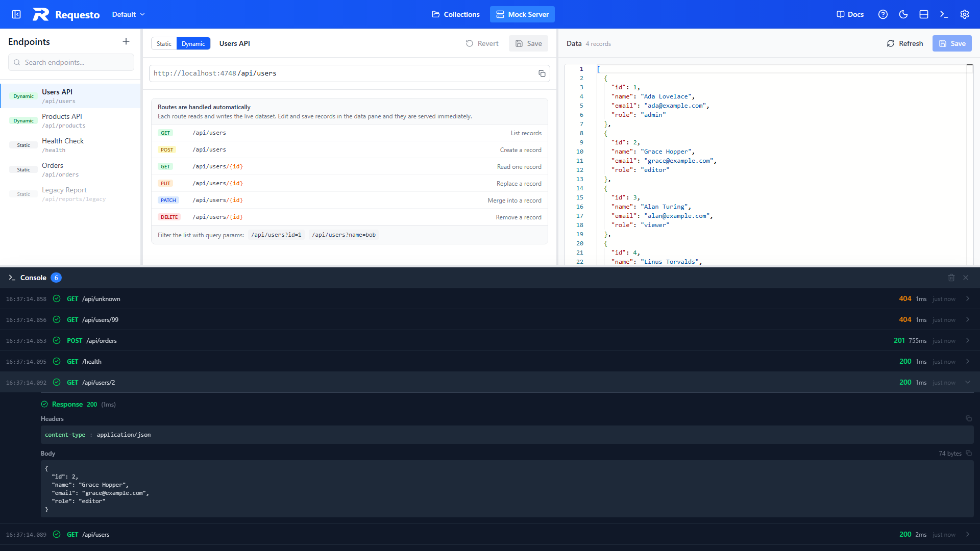Collapse GET /api/users/2 log entry
The width and height of the screenshot is (980, 551).
coord(490,382)
